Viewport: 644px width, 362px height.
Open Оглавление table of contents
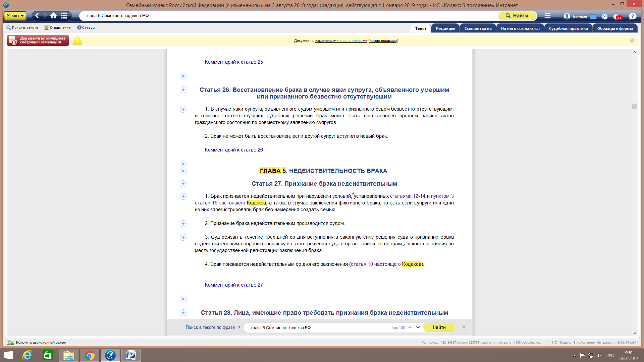(57, 27)
